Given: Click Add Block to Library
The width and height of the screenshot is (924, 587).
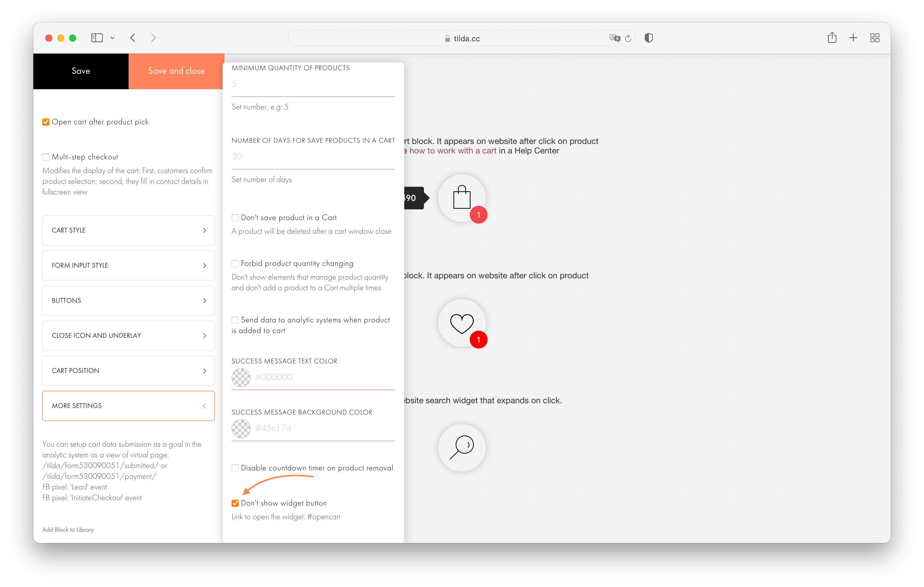Looking at the screenshot, I should [x=68, y=530].
